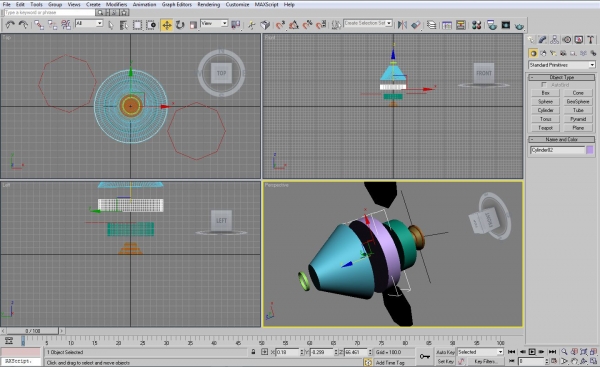Screen dimensions: 600x367
Task: Open the Layer Manager icon
Action: (x=431, y=25)
